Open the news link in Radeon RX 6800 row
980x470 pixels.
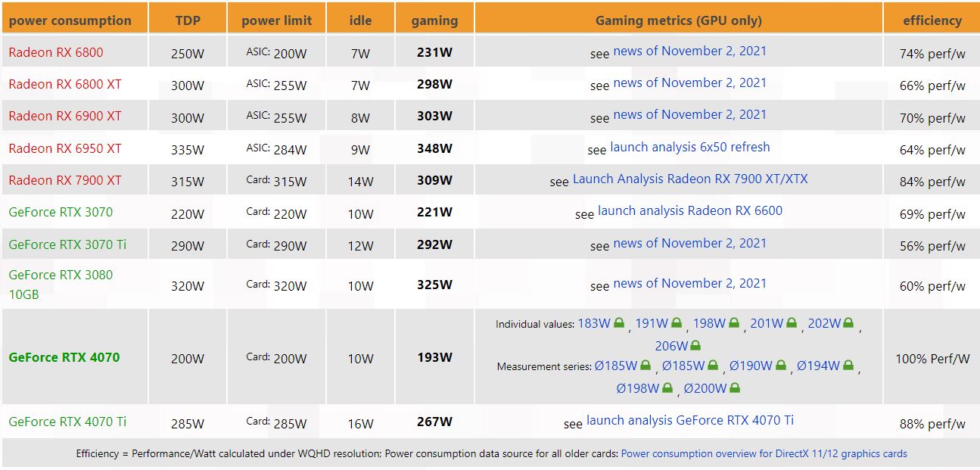click(x=689, y=51)
